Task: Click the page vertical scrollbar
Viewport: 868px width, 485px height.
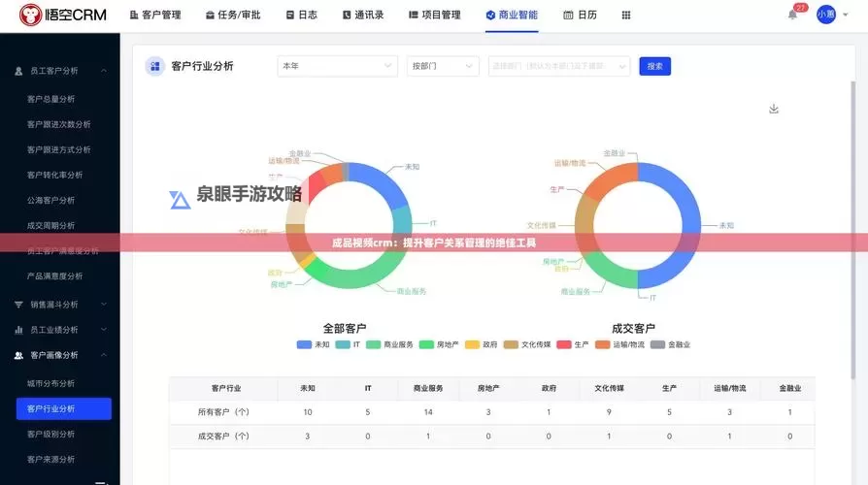Action: pyautogui.click(x=853, y=230)
